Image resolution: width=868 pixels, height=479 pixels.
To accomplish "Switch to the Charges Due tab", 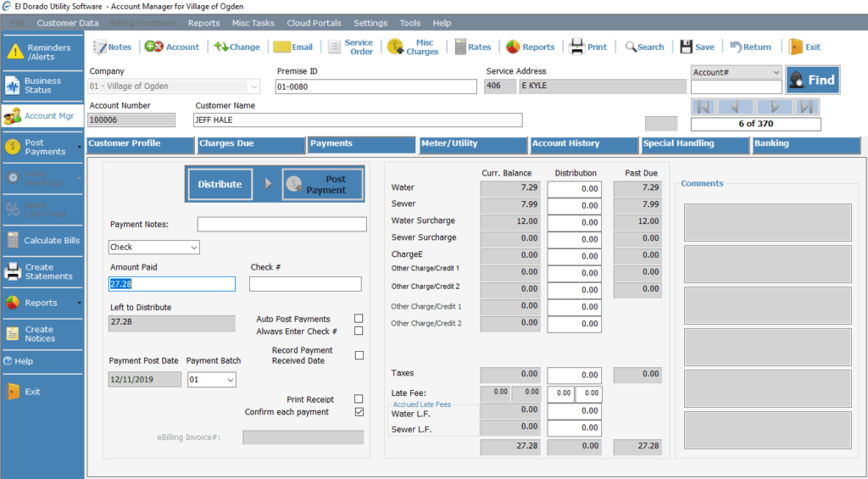I will 251,144.
